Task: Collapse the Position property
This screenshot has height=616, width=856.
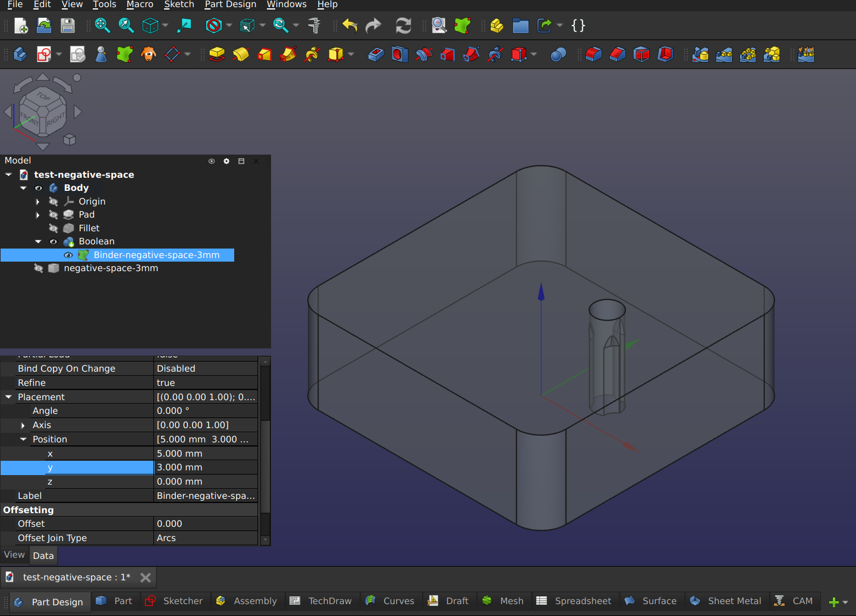Action: (23, 439)
